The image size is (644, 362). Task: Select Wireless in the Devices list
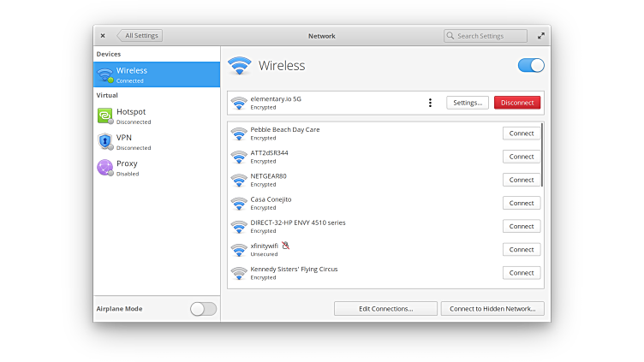[x=157, y=74]
